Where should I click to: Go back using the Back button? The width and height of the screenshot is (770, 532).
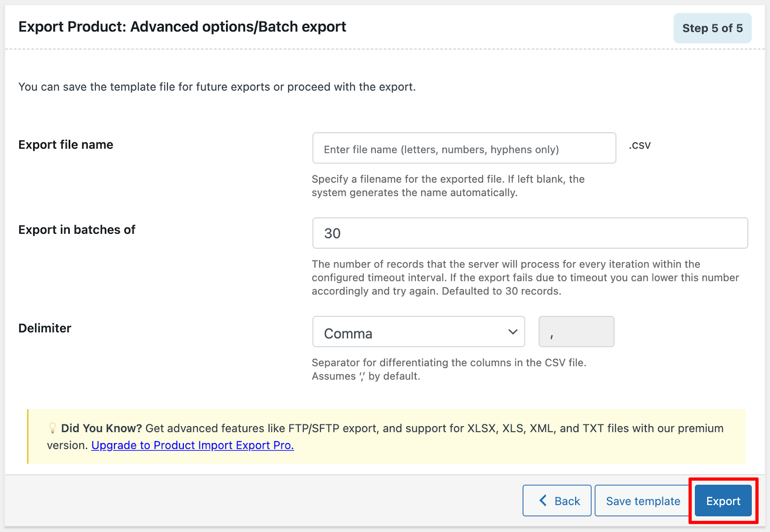[x=557, y=501]
